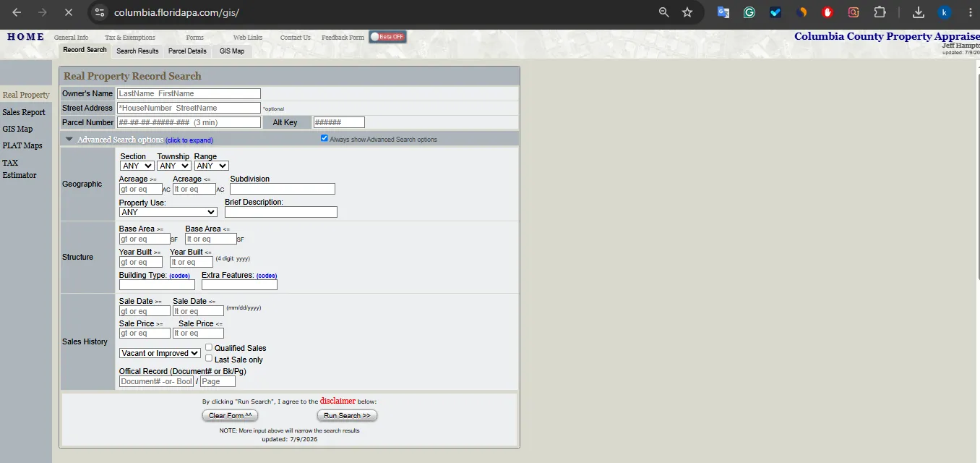Viewport: 980px width, 463px height.
Task: Open GIS Map in the left sidebar
Action: click(x=17, y=129)
